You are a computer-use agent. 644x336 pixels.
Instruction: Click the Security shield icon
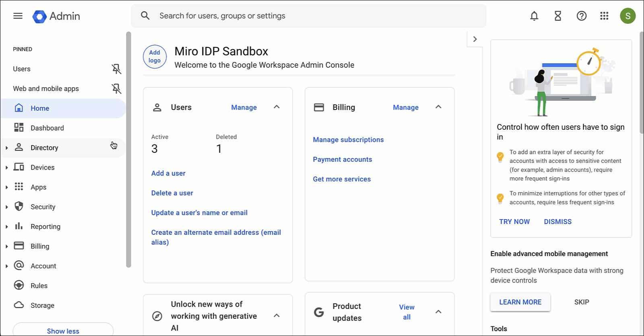(19, 206)
